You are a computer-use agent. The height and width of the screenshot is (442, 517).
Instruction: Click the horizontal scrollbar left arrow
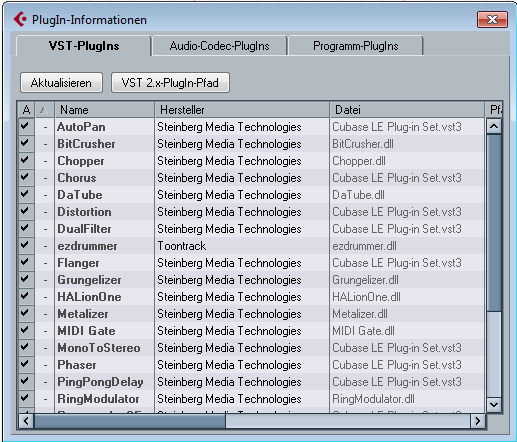(26, 421)
